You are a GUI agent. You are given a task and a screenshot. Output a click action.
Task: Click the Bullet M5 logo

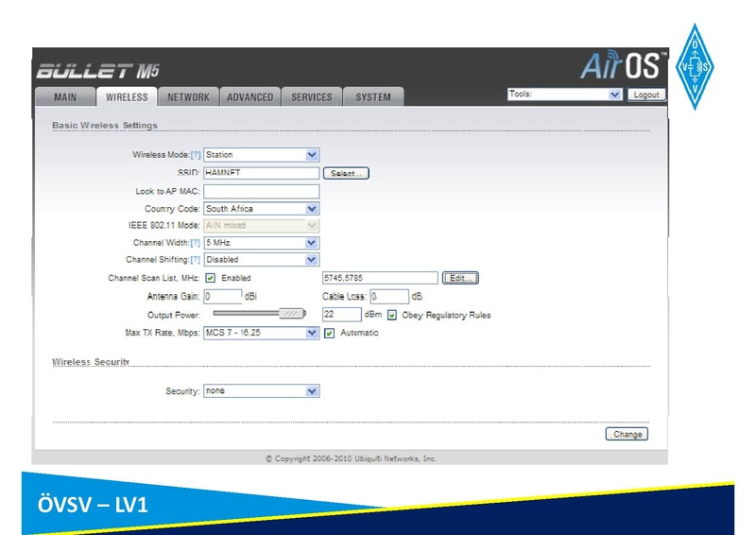pyautogui.click(x=98, y=71)
